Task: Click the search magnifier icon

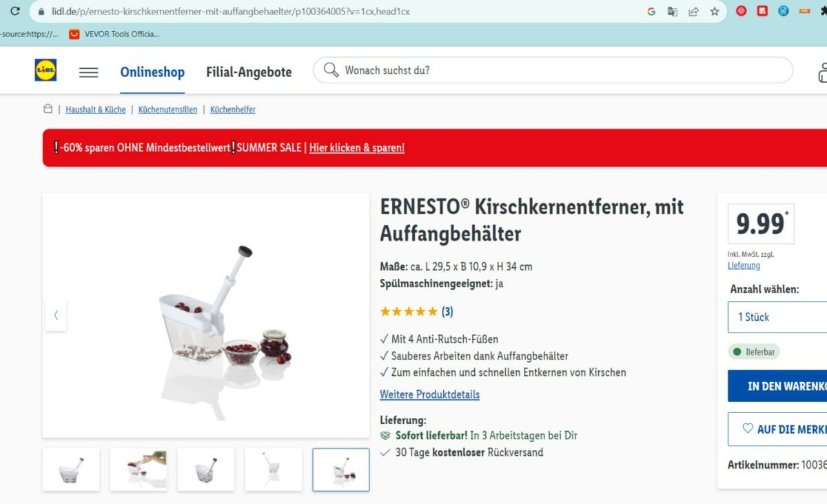Action: pos(331,70)
